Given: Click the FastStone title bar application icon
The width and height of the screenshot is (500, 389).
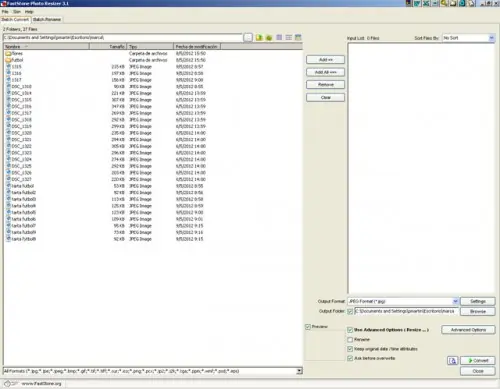Looking at the screenshot, I should coord(3,3).
